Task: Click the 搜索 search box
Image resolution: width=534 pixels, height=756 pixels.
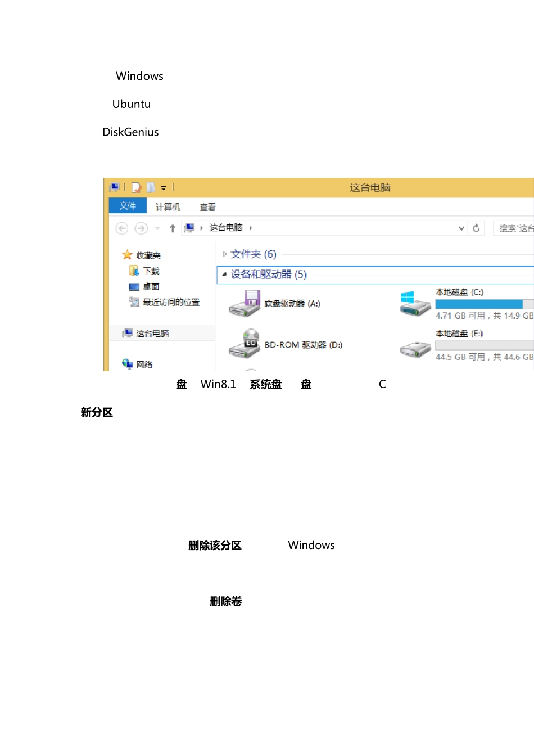Action: click(x=514, y=228)
